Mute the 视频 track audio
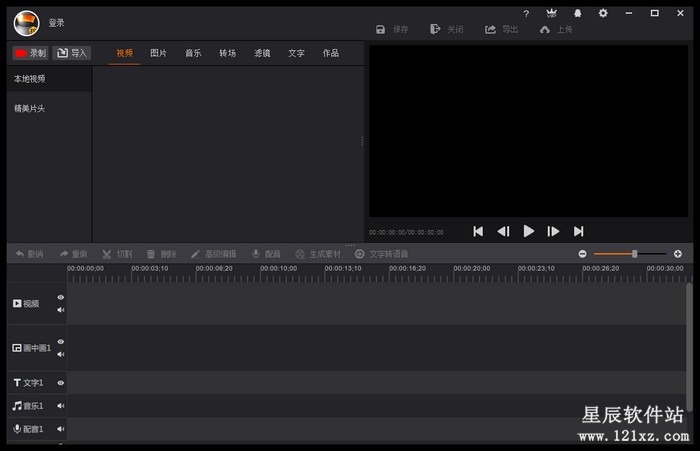700x451 pixels. tap(61, 310)
